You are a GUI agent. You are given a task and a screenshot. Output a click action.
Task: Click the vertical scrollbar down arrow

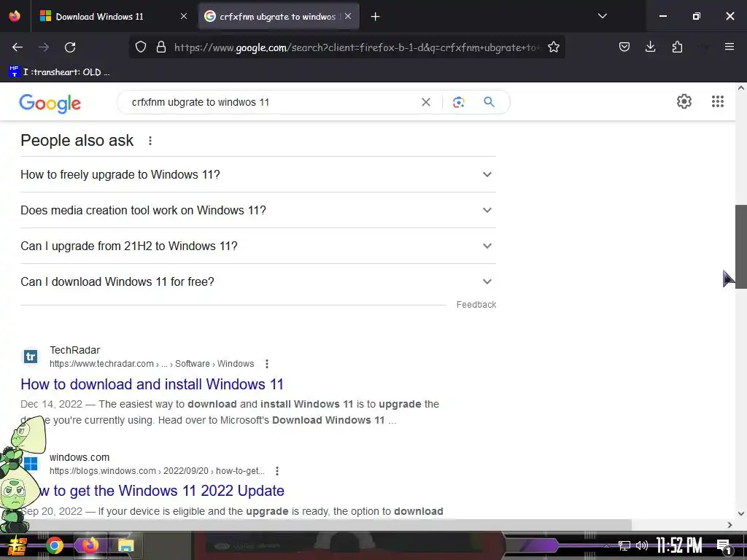[741, 513]
